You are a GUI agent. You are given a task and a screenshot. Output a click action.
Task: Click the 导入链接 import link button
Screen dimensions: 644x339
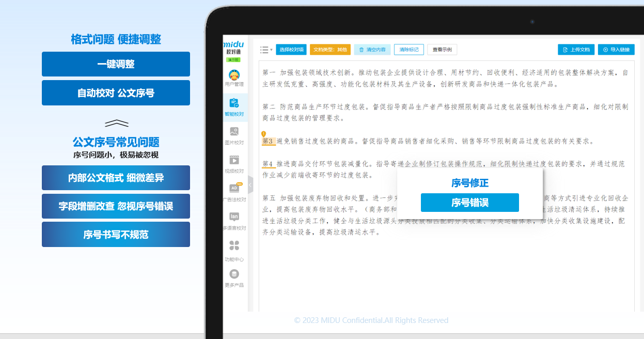coord(616,50)
